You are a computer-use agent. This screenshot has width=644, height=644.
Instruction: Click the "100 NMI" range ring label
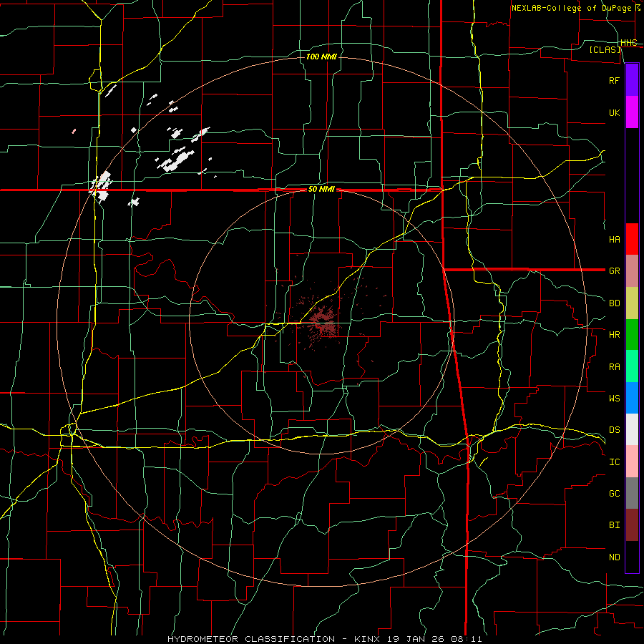click(x=321, y=57)
